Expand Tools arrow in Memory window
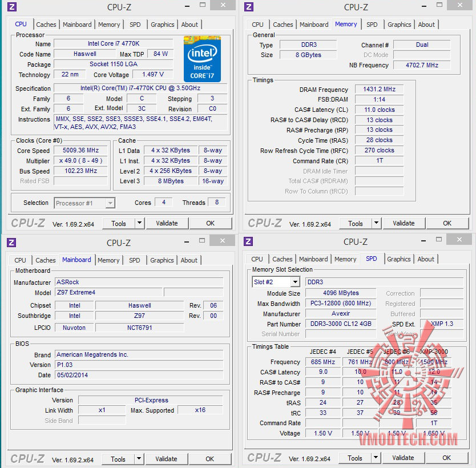 pos(376,223)
